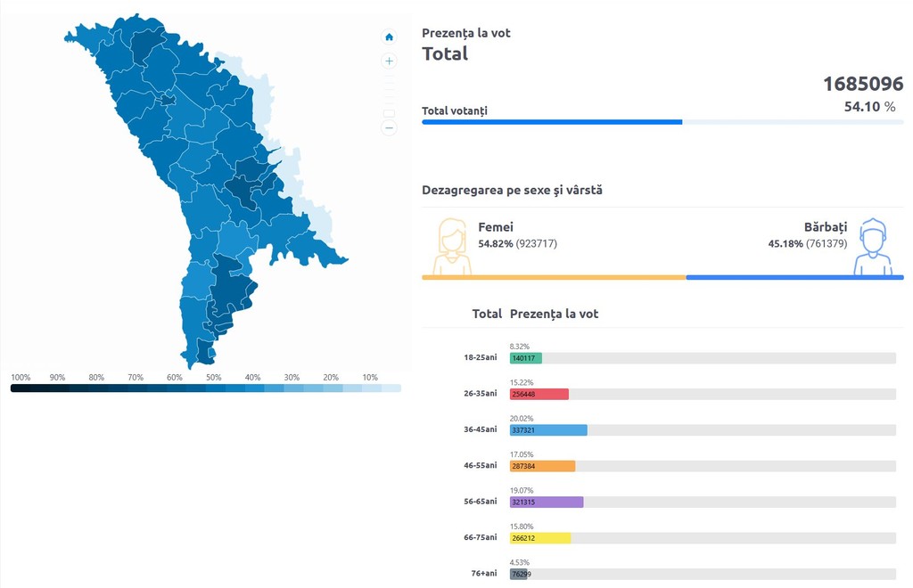Click the map home reset icon
913x588 pixels.
click(389, 37)
